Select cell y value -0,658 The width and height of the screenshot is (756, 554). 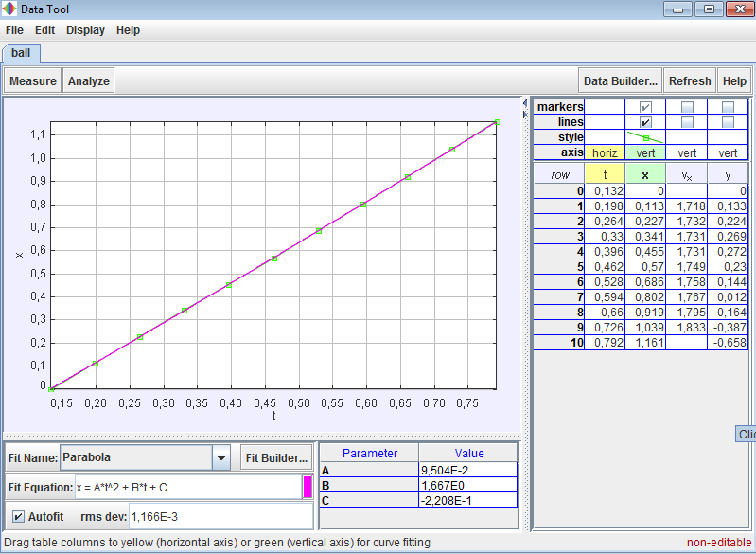[x=728, y=343]
